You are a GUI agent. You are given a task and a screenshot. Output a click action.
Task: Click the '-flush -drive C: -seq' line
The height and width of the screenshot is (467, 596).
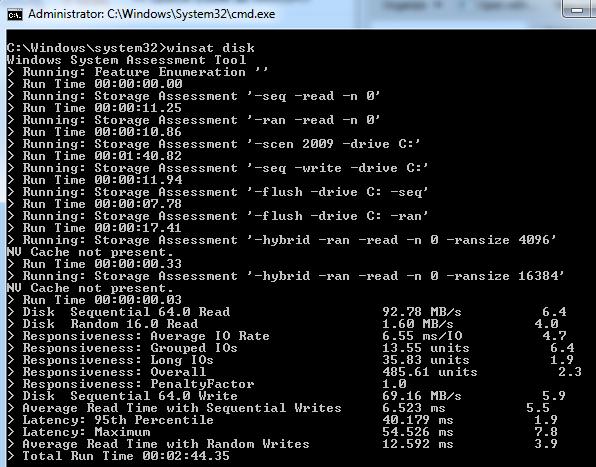217,192
